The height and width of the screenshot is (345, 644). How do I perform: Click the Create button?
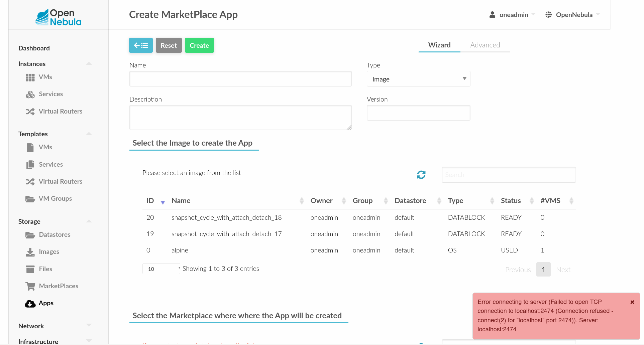199,45
